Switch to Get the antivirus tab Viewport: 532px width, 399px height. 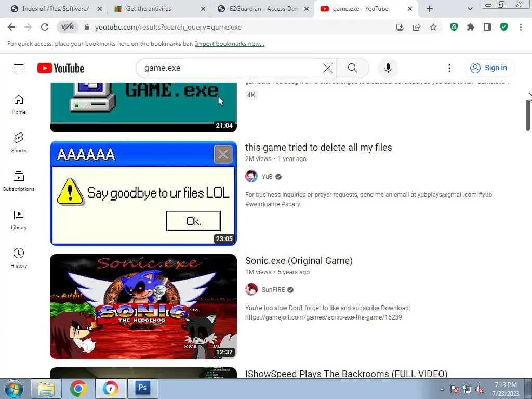click(149, 9)
